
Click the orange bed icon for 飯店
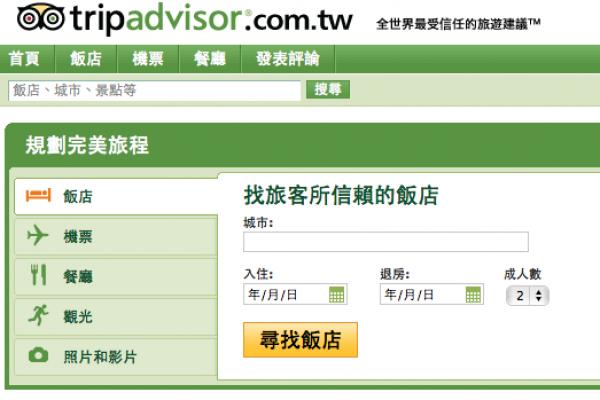(x=38, y=195)
